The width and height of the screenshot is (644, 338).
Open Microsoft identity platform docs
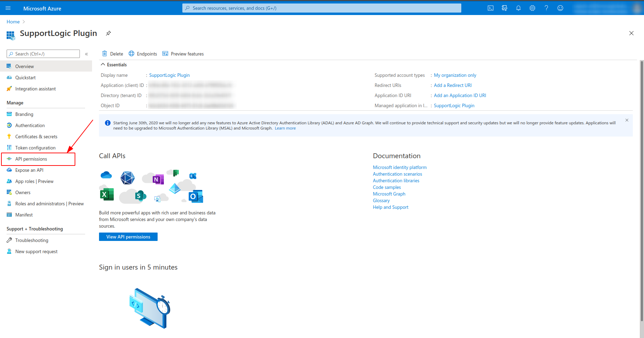400,167
